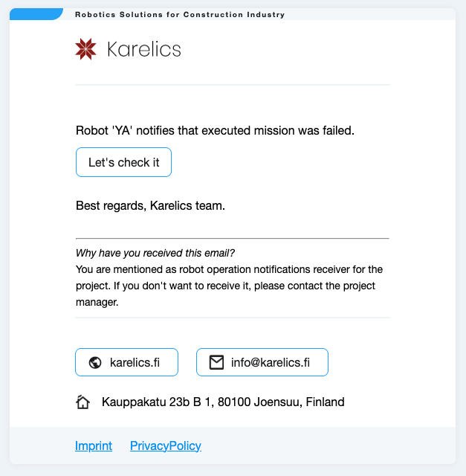
Task: Click the red Karelics star logo
Action: coord(86,49)
